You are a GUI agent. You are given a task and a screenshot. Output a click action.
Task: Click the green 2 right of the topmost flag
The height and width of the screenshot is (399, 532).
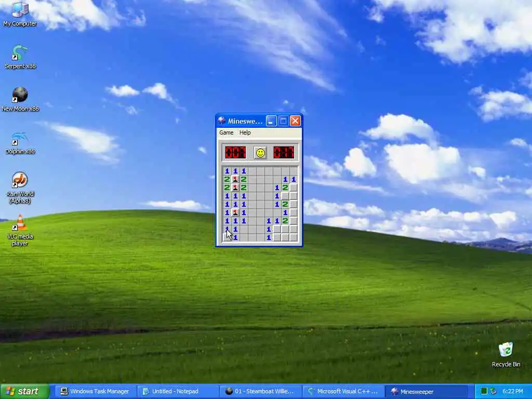point(244,179)
